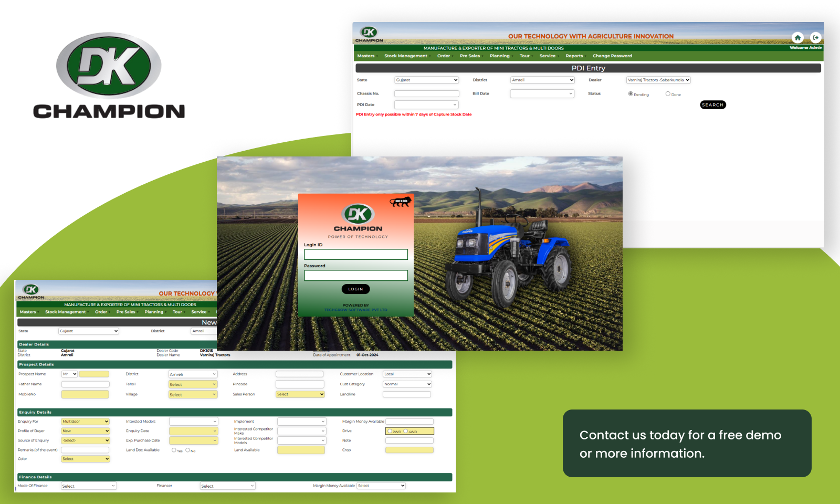The image size is (840, 504).
Task: Click the MobileNo input field
Action: tap(86, 394)
